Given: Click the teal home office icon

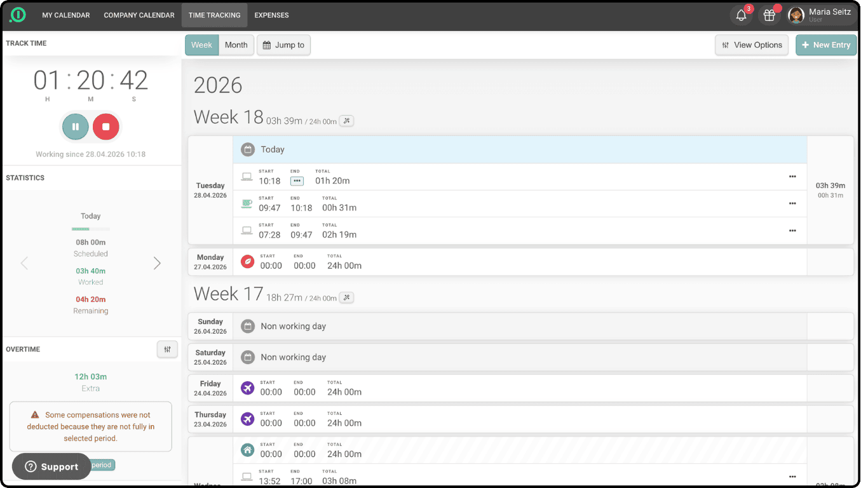Looking at the screenshot, I should coord(248,450).
